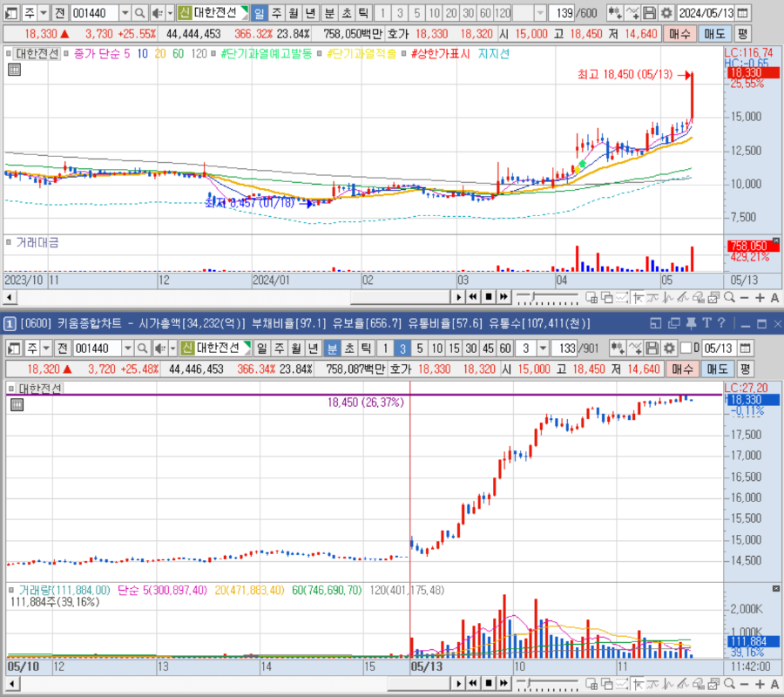The image size is (784, 697).
Task: Click rewind playback button in top chart bar
Action: coord(473,297)
